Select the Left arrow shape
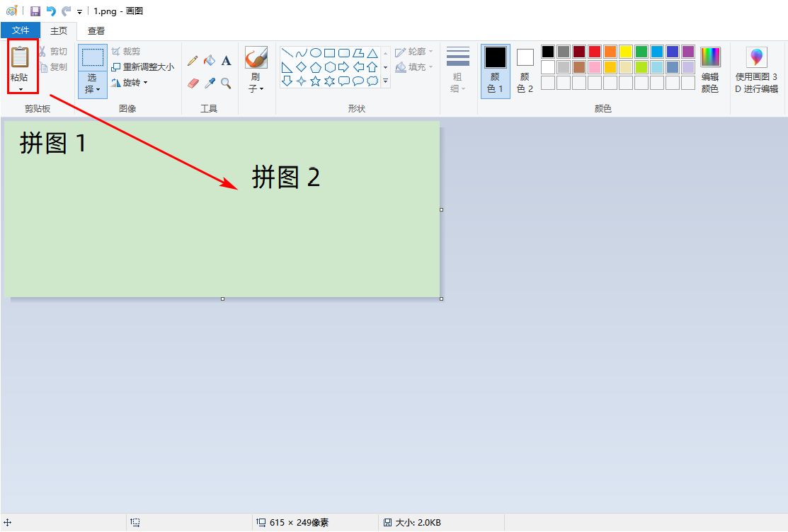The height and width of the screenshot is (532, 788). coord(358,66)
